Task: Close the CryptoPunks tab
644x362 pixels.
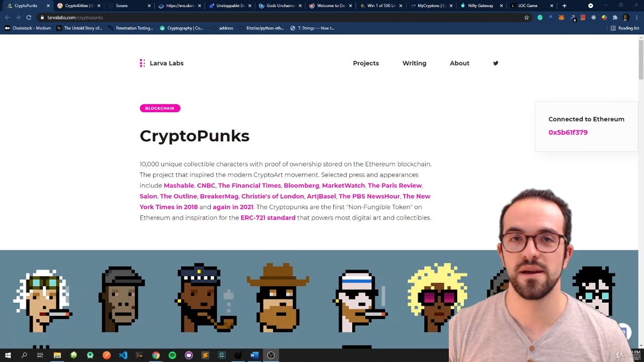Action: pyautogui.click(x=48, y=6)
